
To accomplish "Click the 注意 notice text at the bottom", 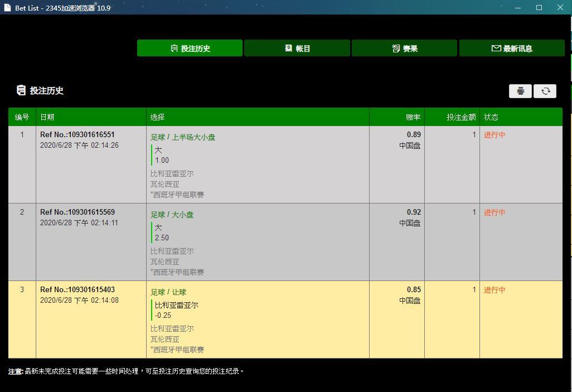I will coord(126,371).
